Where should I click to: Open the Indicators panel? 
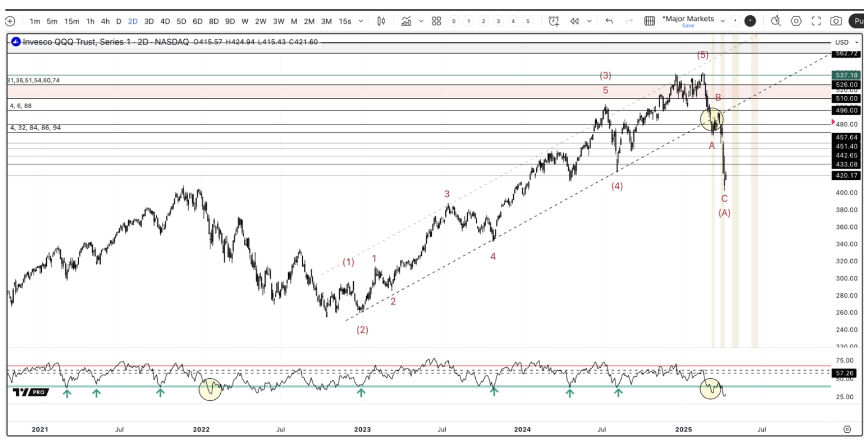point(407,21)
